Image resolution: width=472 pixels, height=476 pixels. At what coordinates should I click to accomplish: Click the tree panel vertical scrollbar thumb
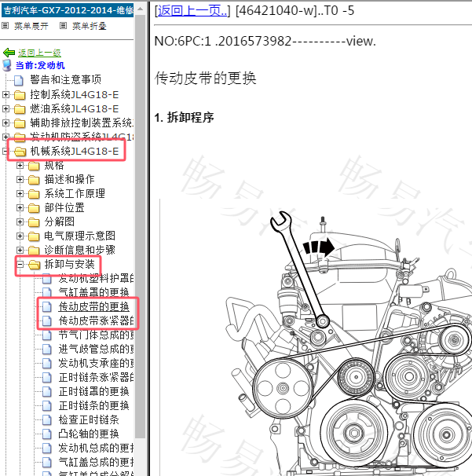(x=140, y=226)
